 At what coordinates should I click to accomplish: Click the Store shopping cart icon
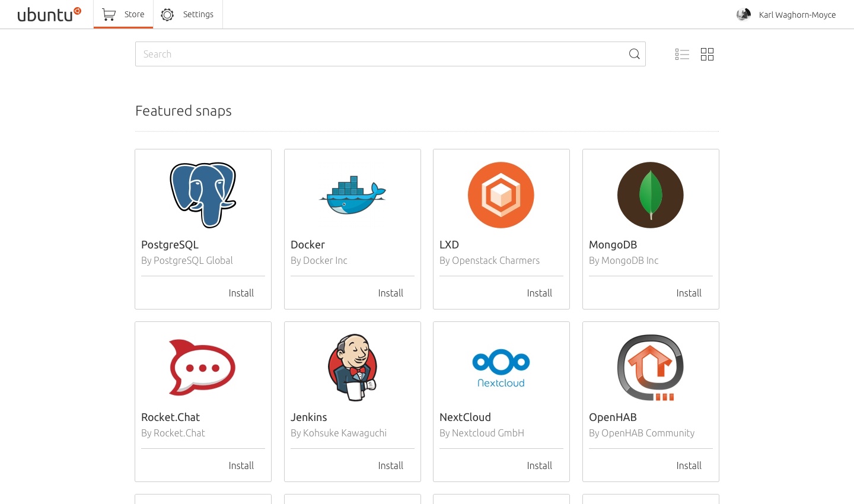tap(109, 14)
